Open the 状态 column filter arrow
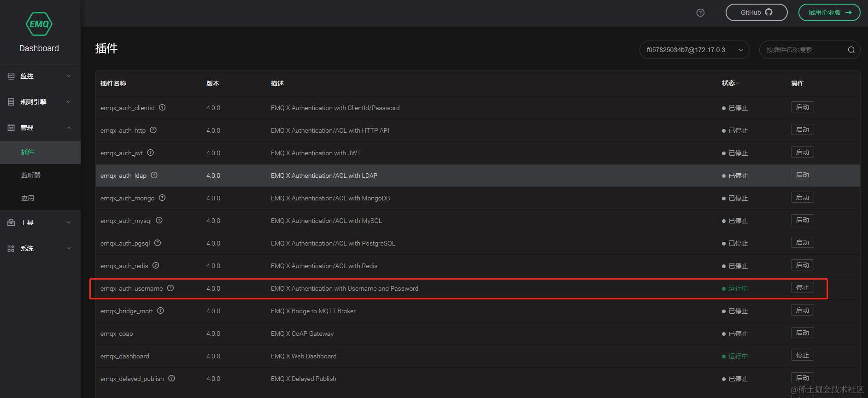868x398 pixels. point(738,83)
